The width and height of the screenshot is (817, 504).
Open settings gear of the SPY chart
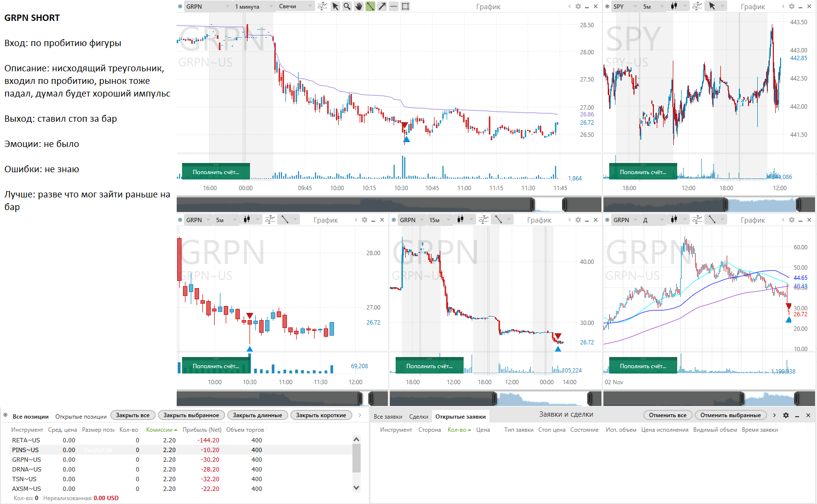click(x=792, y=6)
